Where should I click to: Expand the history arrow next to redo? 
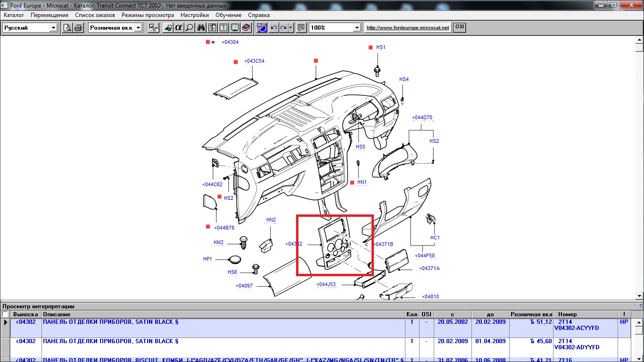pos(291,28)
